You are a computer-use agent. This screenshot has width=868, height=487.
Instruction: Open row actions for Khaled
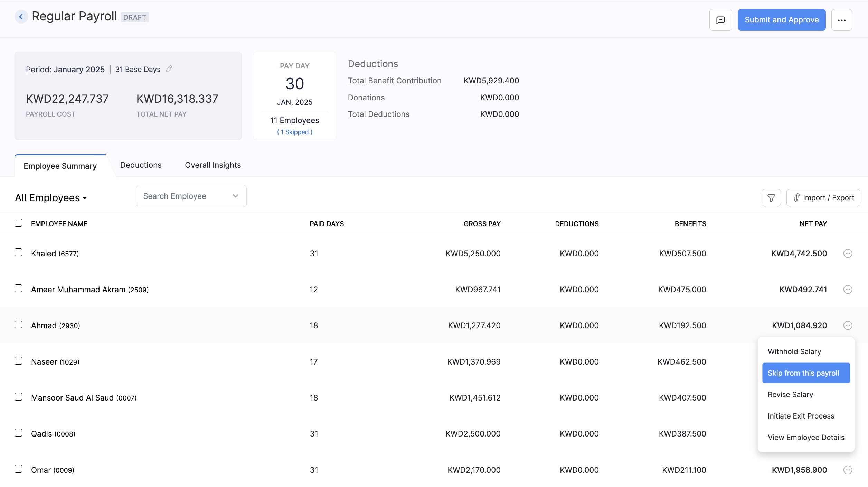tap(848, 253)
